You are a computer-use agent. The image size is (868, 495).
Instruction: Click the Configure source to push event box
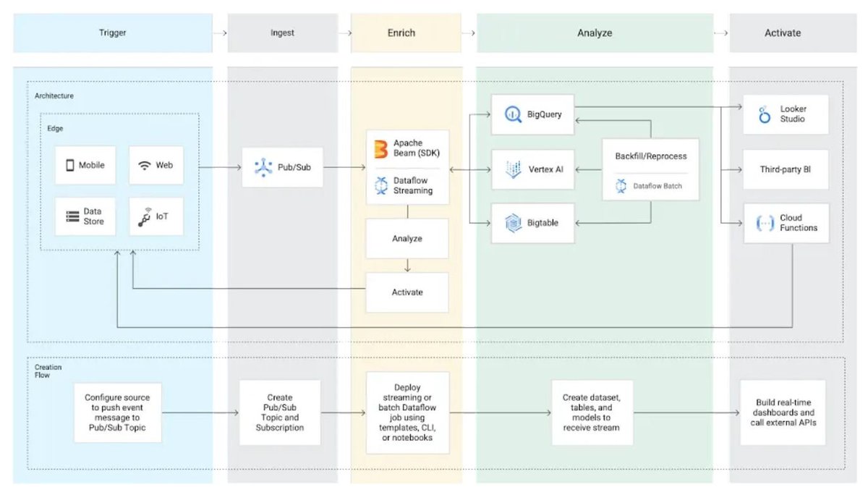point(118,412)
